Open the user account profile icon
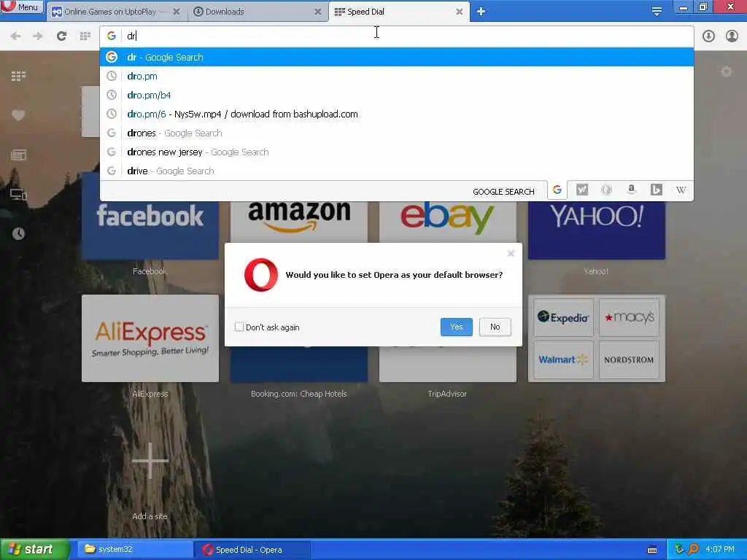Screen dimensions: 747x560 point(732,36)
